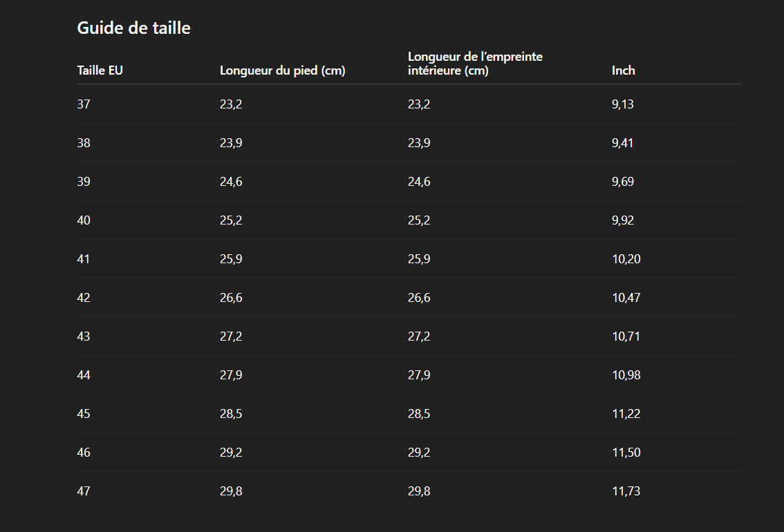Click the 10,71 inch value
This screenshot has width=784, height=532.
(625, 336)
